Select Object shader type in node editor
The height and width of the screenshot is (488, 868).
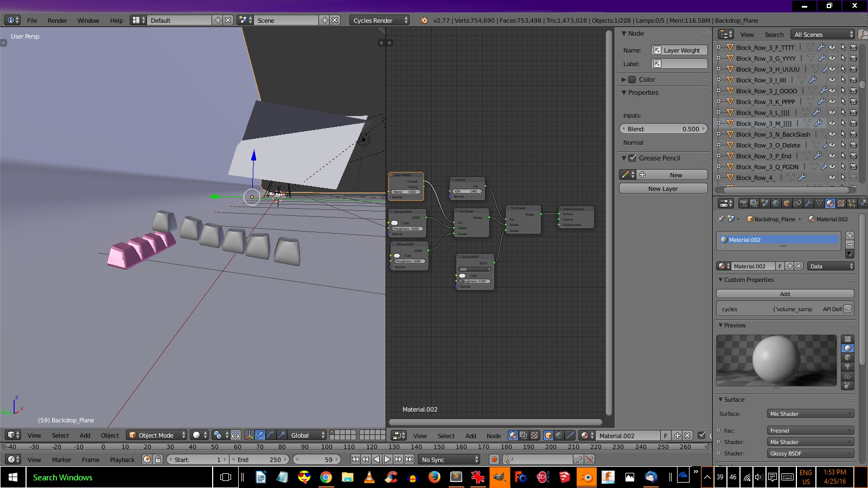(548, 435)
